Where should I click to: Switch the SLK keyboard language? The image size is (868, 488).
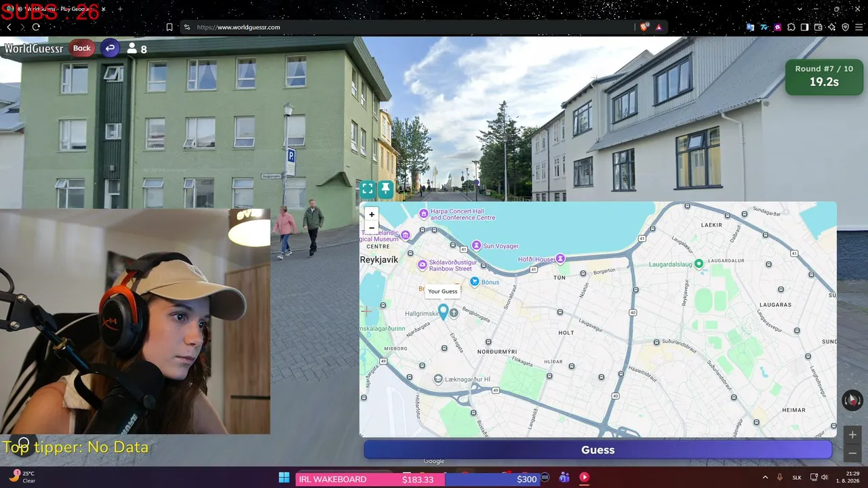pos(797,478)
